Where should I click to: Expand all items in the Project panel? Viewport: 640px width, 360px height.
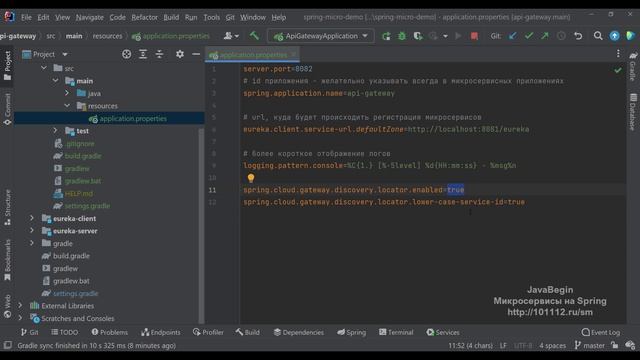coord(143,54)
